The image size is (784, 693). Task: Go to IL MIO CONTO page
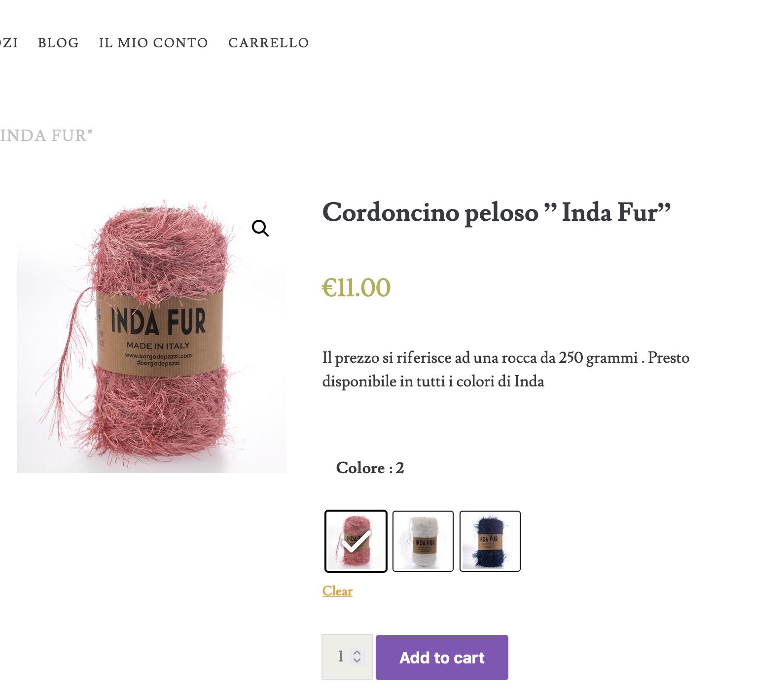pos(153,43)
